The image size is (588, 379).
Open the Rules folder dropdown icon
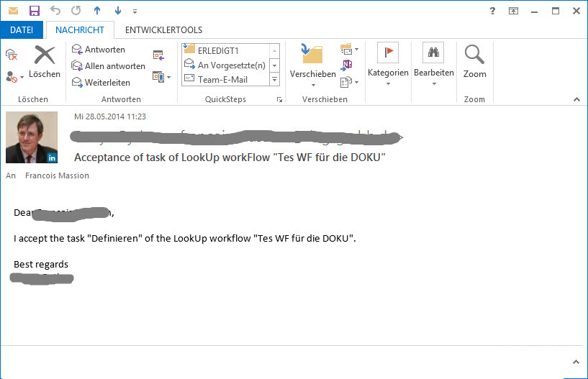click(x=349, y=49)
